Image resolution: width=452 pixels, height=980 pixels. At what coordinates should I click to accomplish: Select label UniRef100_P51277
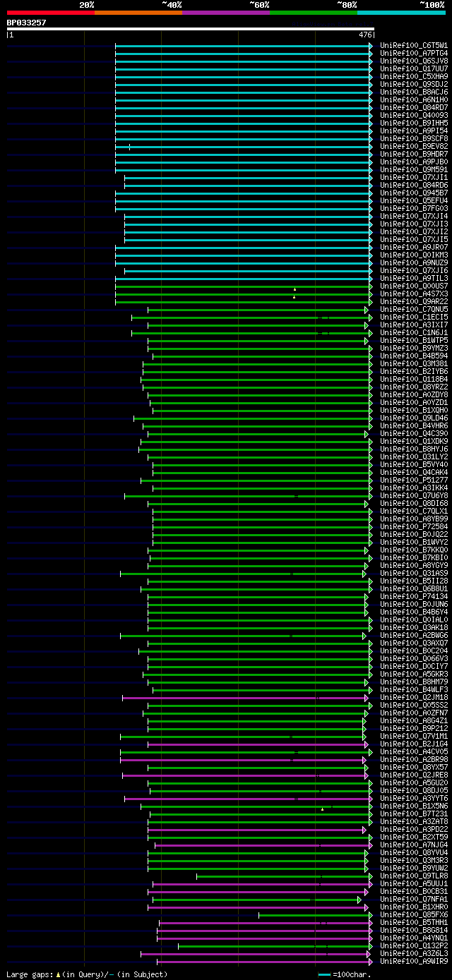pyautogui.click(x=414, y=480)
